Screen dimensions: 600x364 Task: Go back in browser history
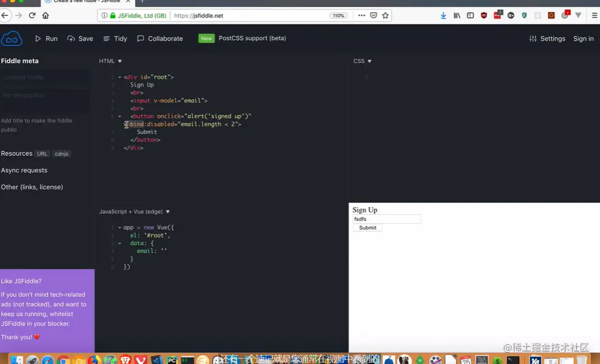point(5,16)
